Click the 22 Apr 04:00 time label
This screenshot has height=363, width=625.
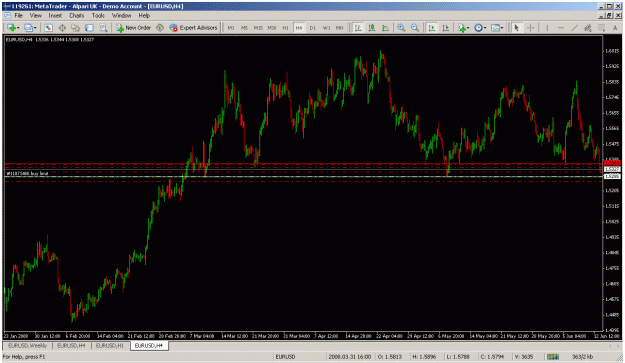(389, 336)
